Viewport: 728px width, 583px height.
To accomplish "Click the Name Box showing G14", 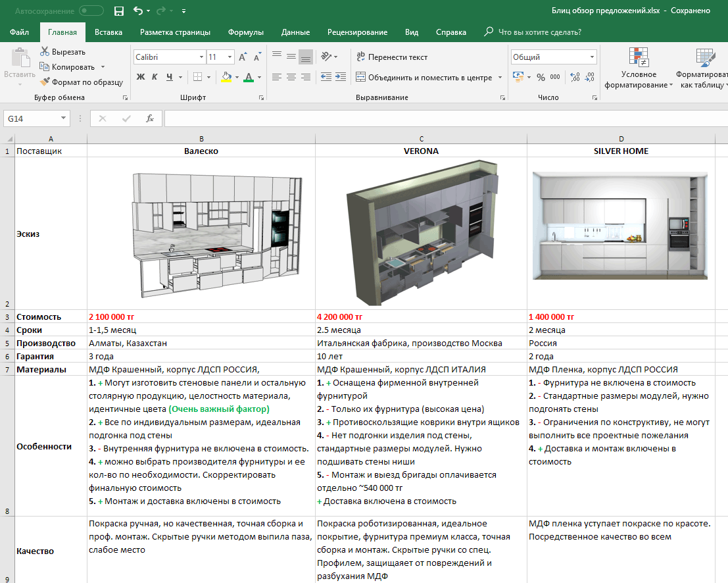I will pyautogui.click(x=36, y=118).
